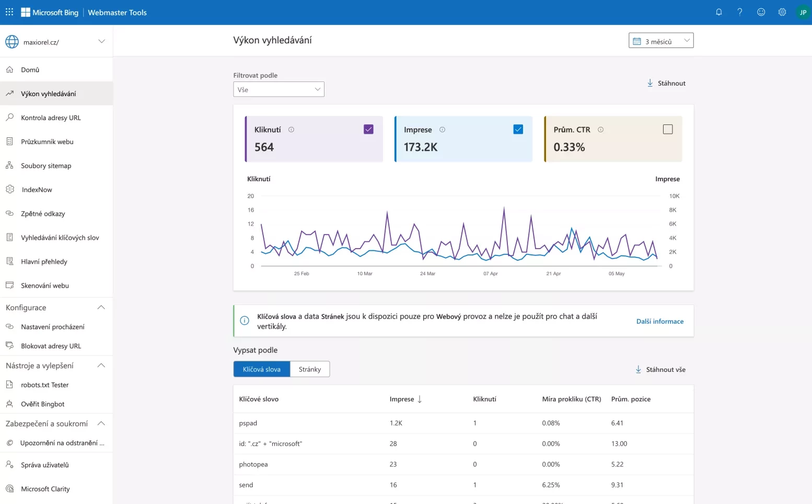Click the Míra prokliku (CTR) column header
Viewport: 812px width, 504px height.
tap(572, 399)
